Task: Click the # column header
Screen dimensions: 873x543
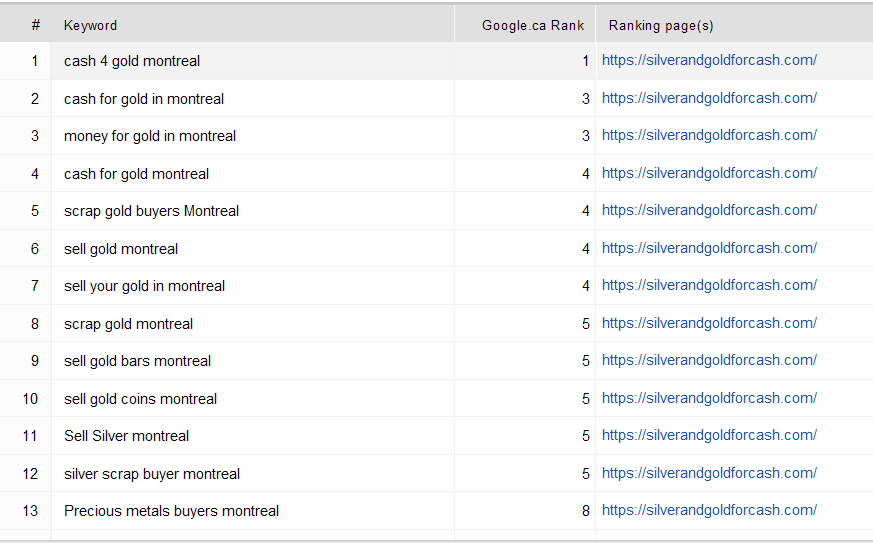Action: click(x=36, y=25)
